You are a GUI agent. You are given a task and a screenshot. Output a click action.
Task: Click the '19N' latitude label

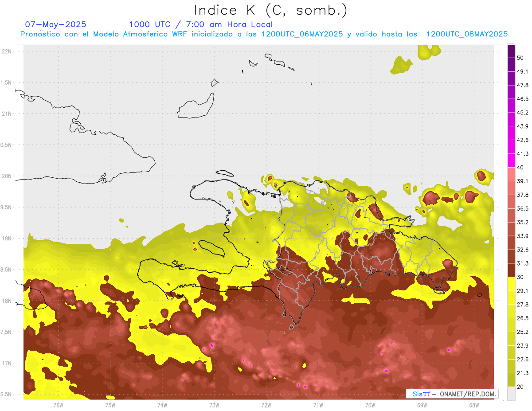point(7,239)
